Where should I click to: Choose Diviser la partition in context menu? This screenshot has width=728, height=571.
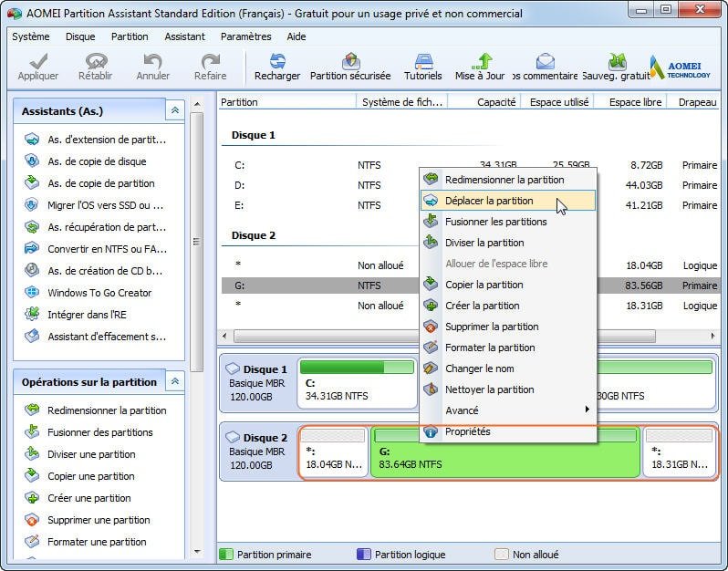(508, 243)
